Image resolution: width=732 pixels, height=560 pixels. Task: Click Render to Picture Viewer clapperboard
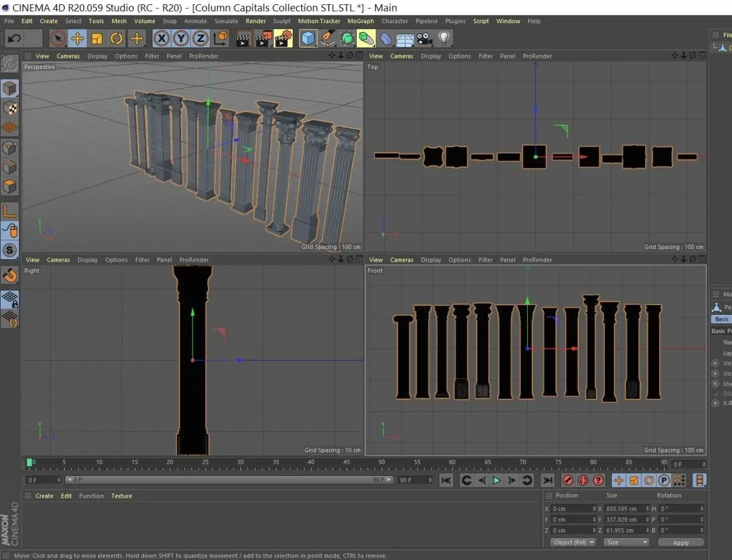(x=263, y=38)
